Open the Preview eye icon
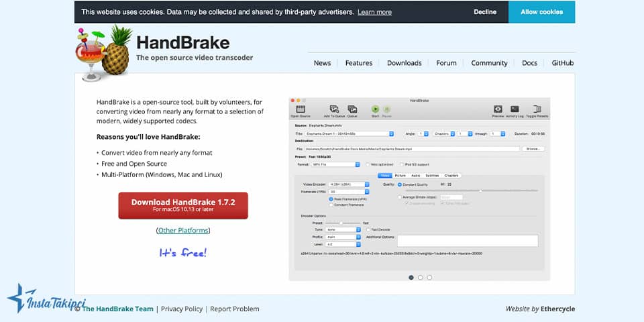 pyautogui.click(x=498, y=109)
